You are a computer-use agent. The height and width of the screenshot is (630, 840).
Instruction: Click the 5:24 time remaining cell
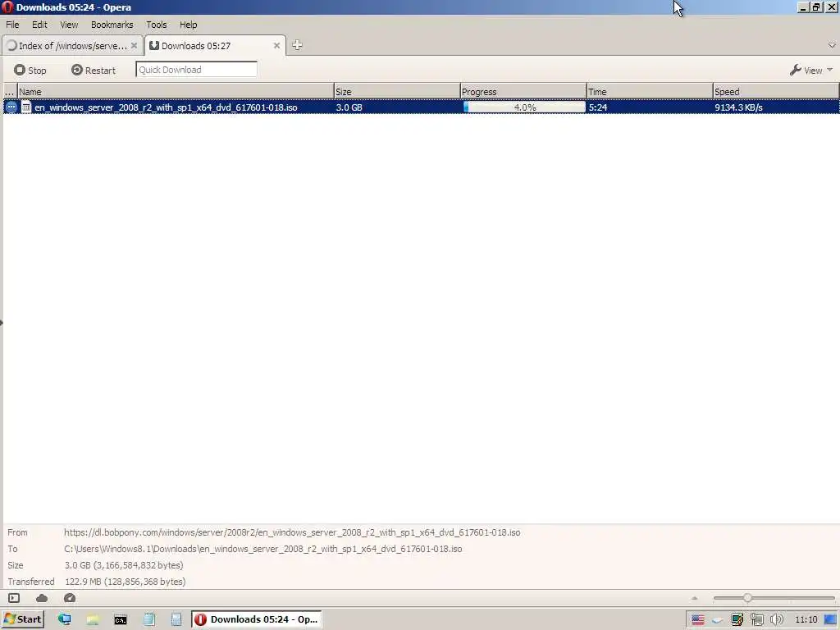(x=598, y=107)
